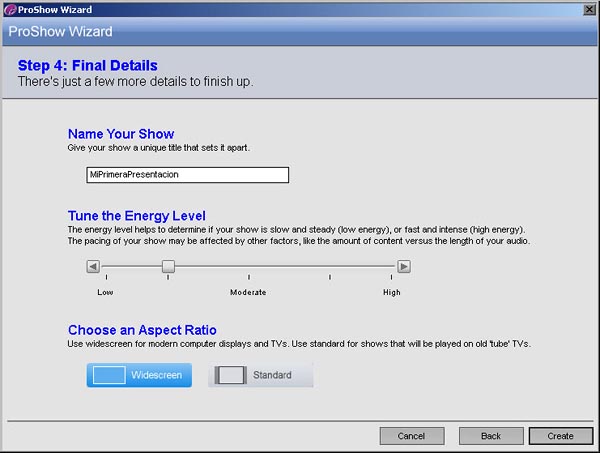The width and height of the screenshot is (600, 453).
Task: Click the energy level slider handle
Action: click(x=168, y=266)
